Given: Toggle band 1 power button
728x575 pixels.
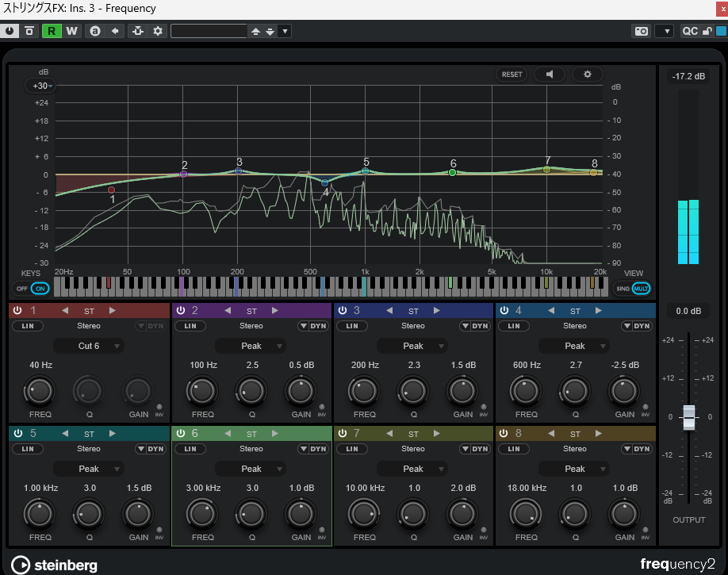Looking at the screenshot, I should point(17,310).
